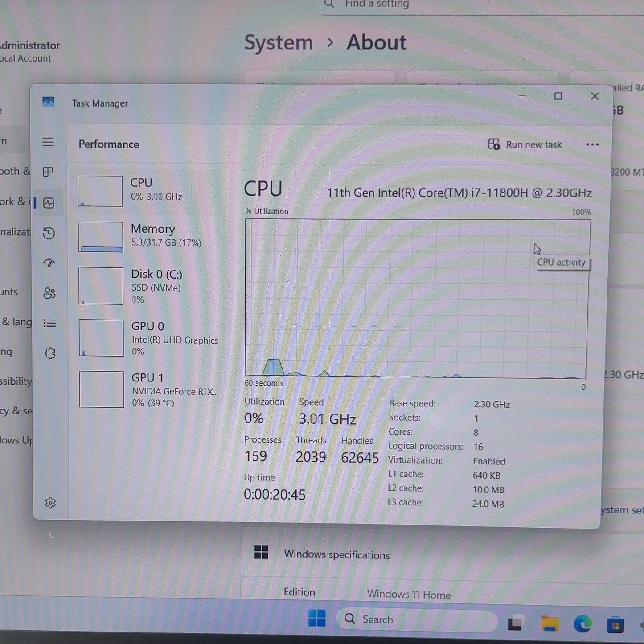644x644 pixels.
Task: Click the Virtualization value "Enabled"
Action: 489,461
